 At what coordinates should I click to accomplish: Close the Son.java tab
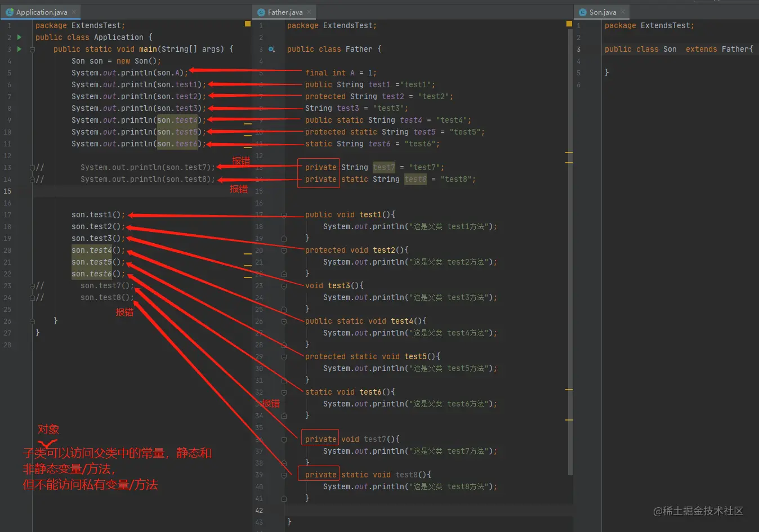coord(623,11)
